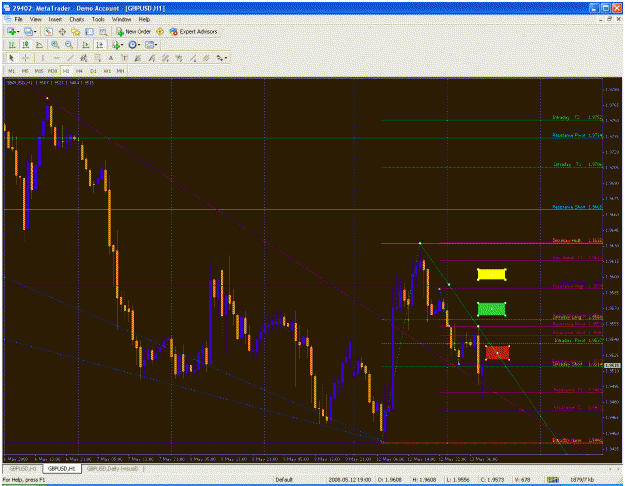Click the 'For Help, press F1' status text

point(24,480)
